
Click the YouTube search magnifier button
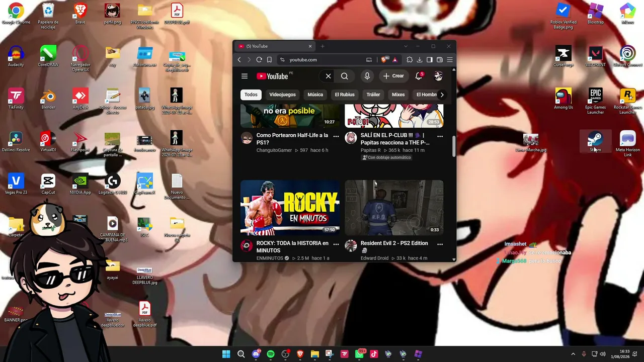click(x=344, y=76)
